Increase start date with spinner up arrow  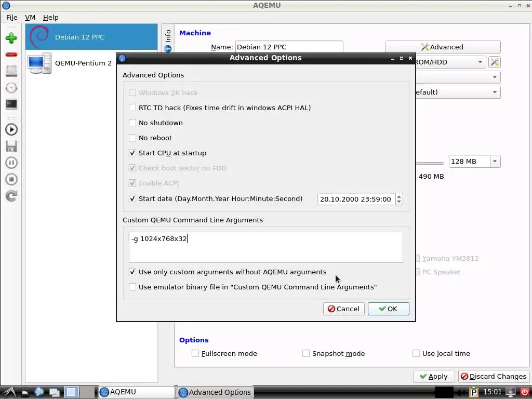[399, 196]
